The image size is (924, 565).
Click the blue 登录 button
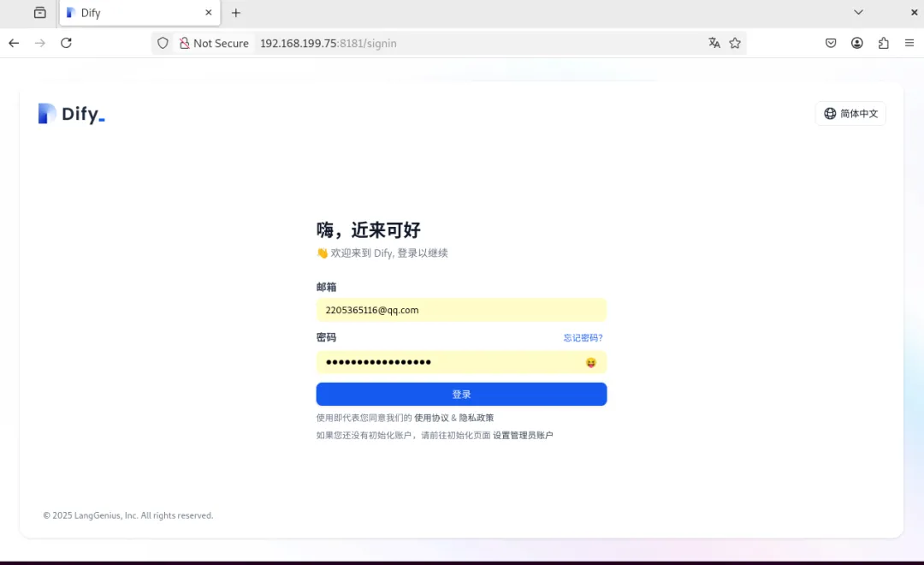pos(461,394)
